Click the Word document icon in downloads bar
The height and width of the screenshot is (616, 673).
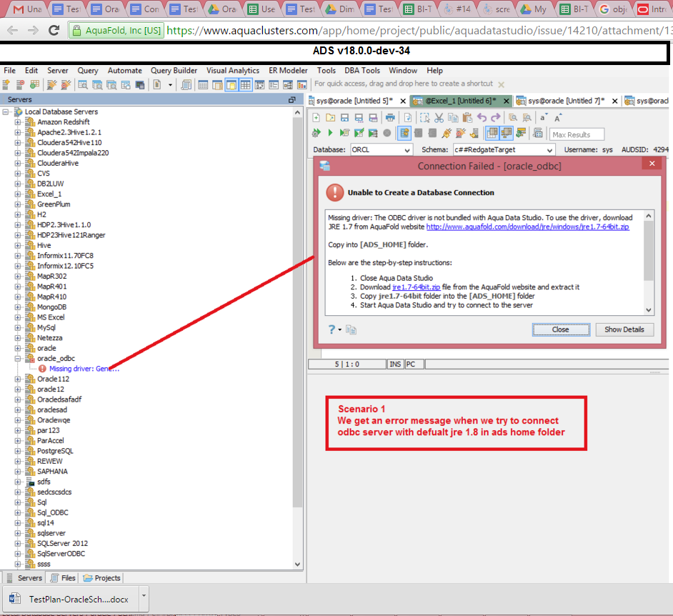[15, 598]
